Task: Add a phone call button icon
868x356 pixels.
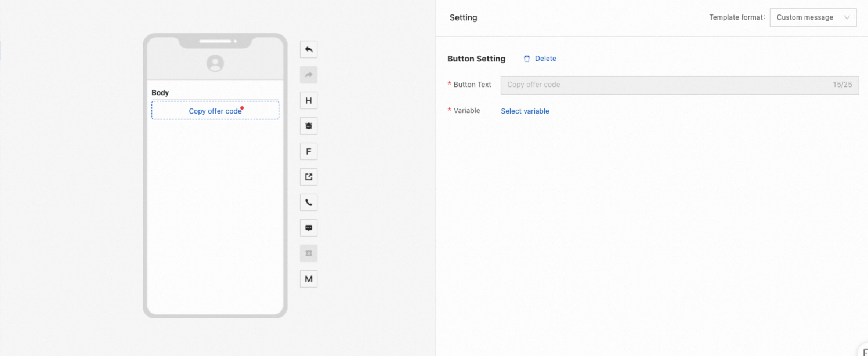Action: tap(309, 202)
